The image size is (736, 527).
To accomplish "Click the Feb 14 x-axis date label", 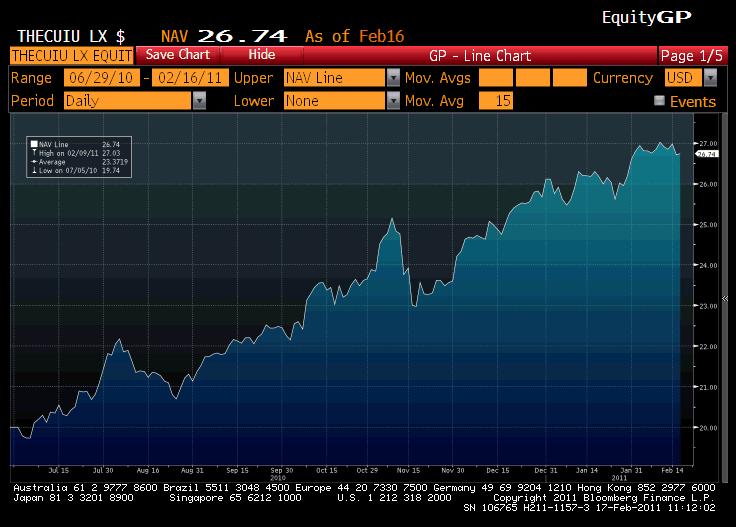I will (x=672, y=470).
